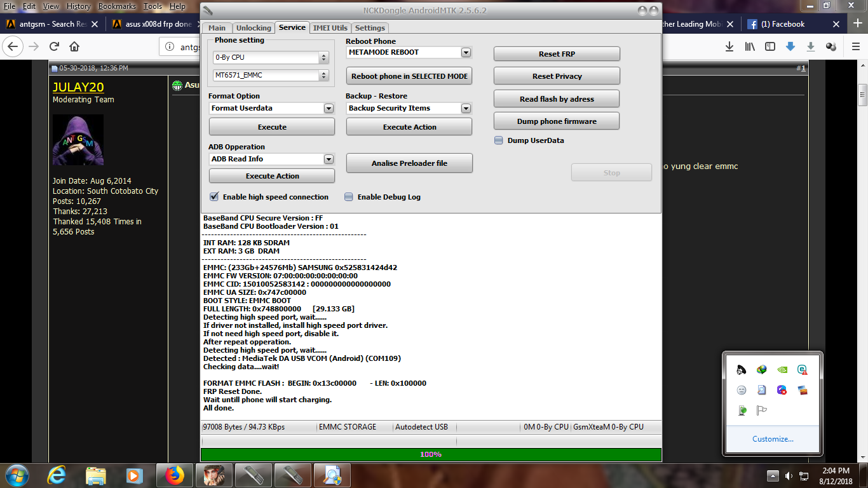Click the green 100% progress bar
868x488 pixels.
(x=431, y=454)
